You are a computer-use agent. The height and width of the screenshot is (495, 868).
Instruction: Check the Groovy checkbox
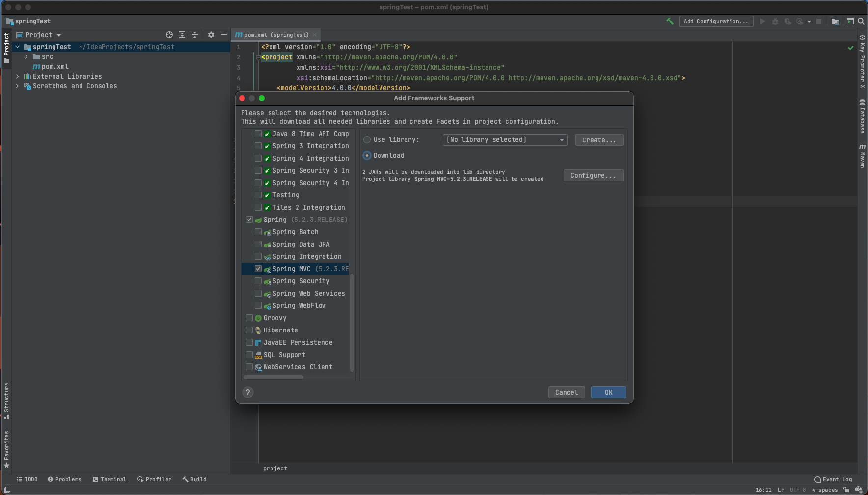pos(249,318)
